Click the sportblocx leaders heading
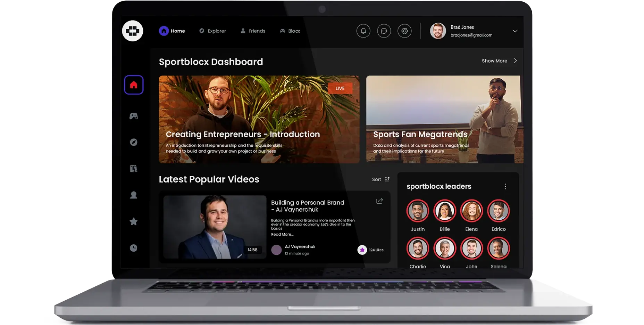 click(439, 186)
